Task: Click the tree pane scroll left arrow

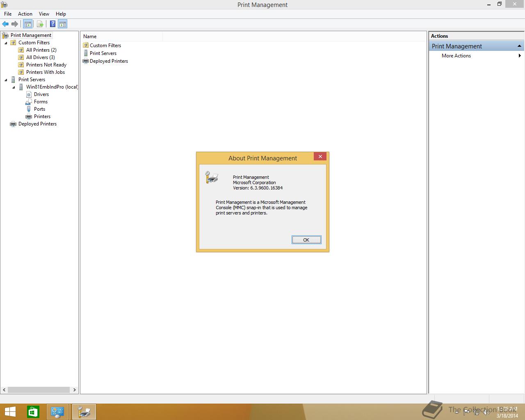Action: (x=5, y=390)
